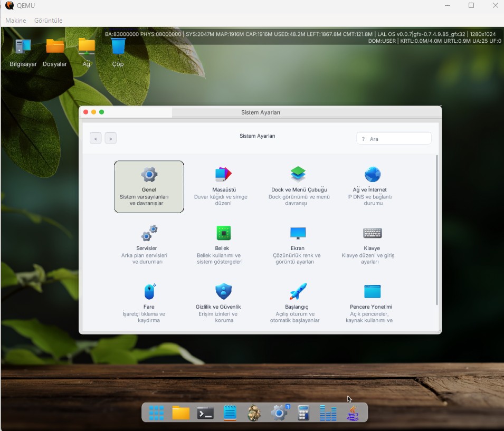504x431 pixels.
Task: Launch the Java app from the dock
Action: point(353,413)
